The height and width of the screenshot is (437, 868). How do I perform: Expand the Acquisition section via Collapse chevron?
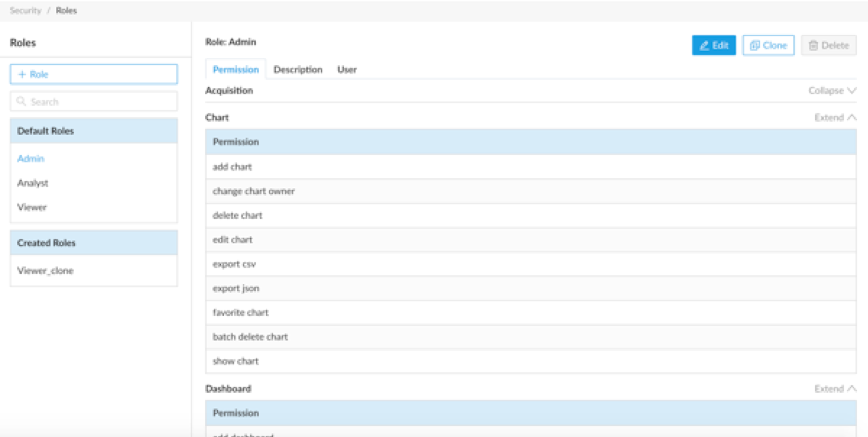pos(851,90)
